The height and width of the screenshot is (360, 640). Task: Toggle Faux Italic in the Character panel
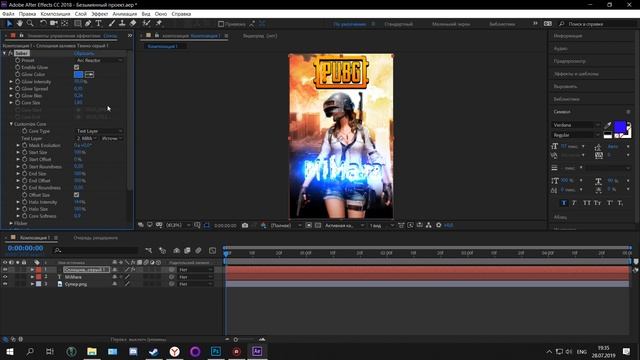574,203
